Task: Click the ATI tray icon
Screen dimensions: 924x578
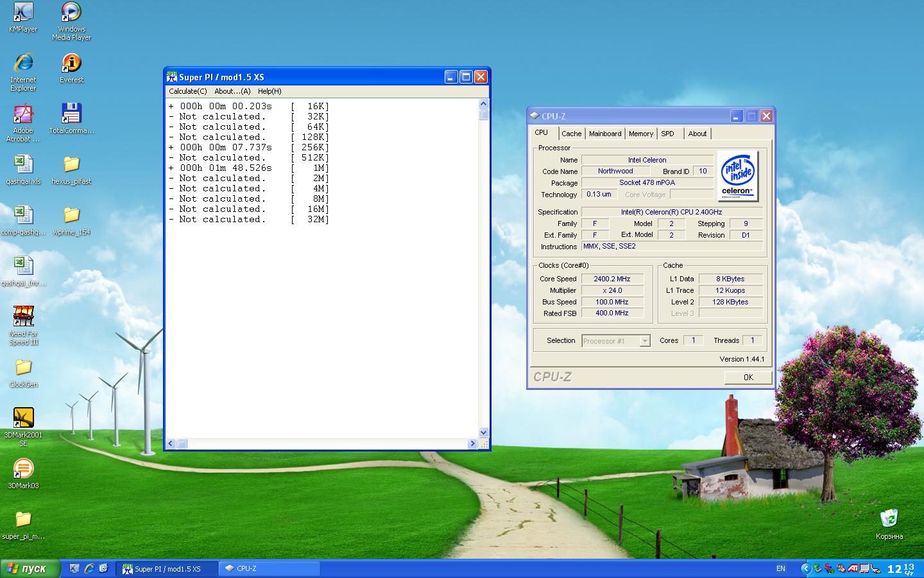Action: 853,568
